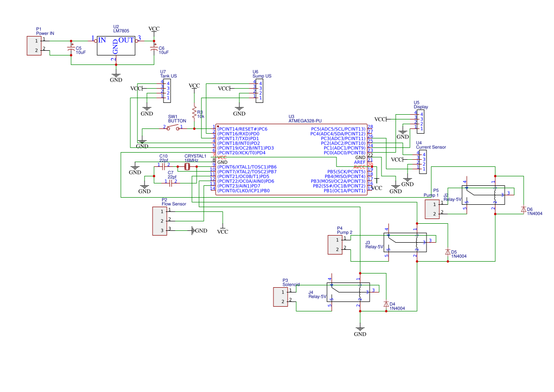The image size is (554, 392).
Task: Select diode D5 1N4004
Action: pyautogui.click(x=448, y=252)
